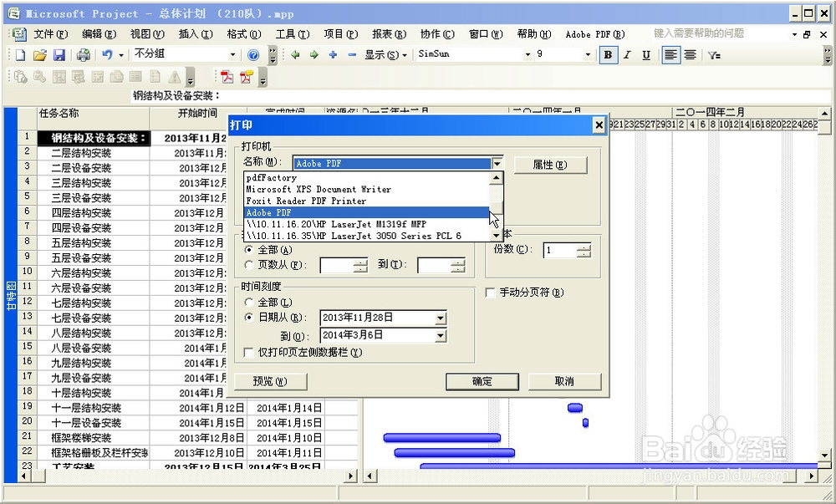Check 仅打印页左侧数据栏 option

[248, 354]
